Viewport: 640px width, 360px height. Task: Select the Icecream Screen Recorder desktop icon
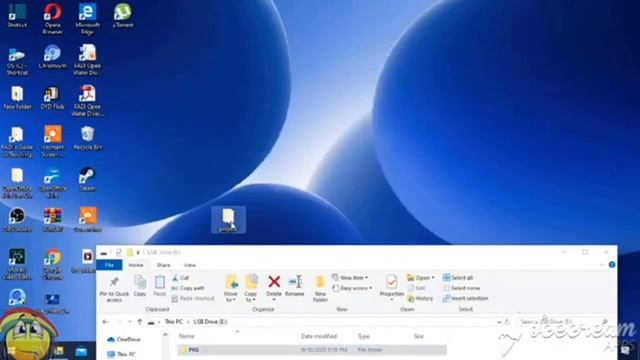(x=53, y=141)
